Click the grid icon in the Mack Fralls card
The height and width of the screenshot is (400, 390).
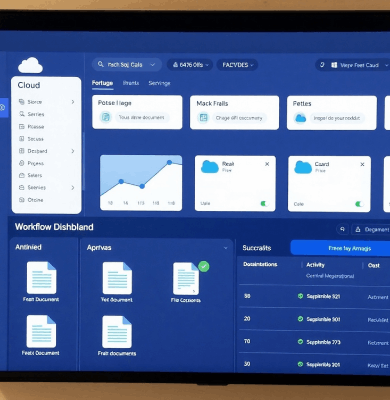[203, 117]
